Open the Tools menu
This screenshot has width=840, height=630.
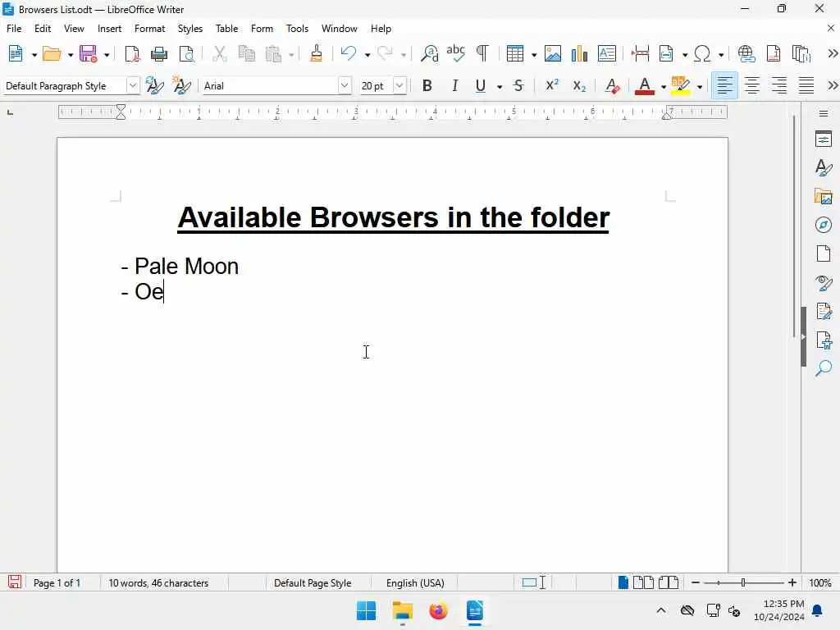pyautogui.click(x=297, y=29)
